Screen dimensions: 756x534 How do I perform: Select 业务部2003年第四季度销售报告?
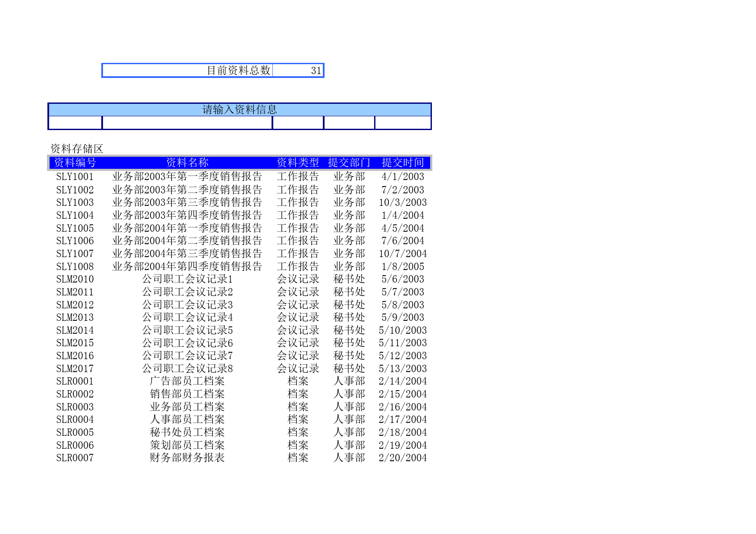coord(187,215)
